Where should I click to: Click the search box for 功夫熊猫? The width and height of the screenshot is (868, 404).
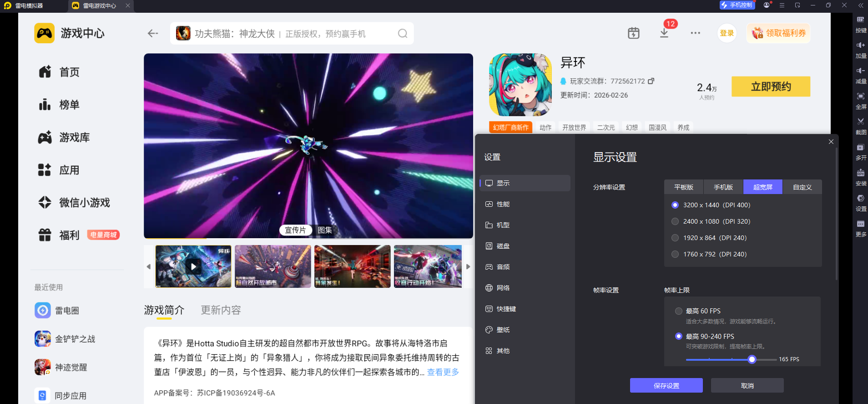click(x=292, y=33)
